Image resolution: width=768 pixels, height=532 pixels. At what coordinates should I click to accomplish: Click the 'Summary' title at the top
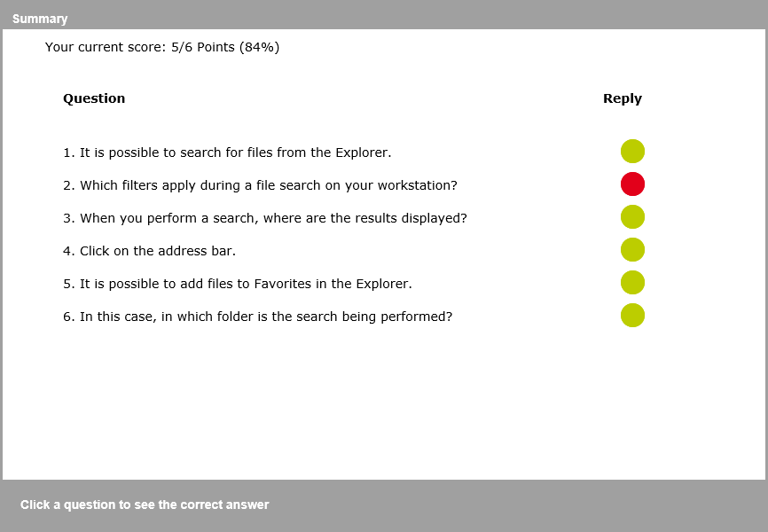tap(40, 19)
